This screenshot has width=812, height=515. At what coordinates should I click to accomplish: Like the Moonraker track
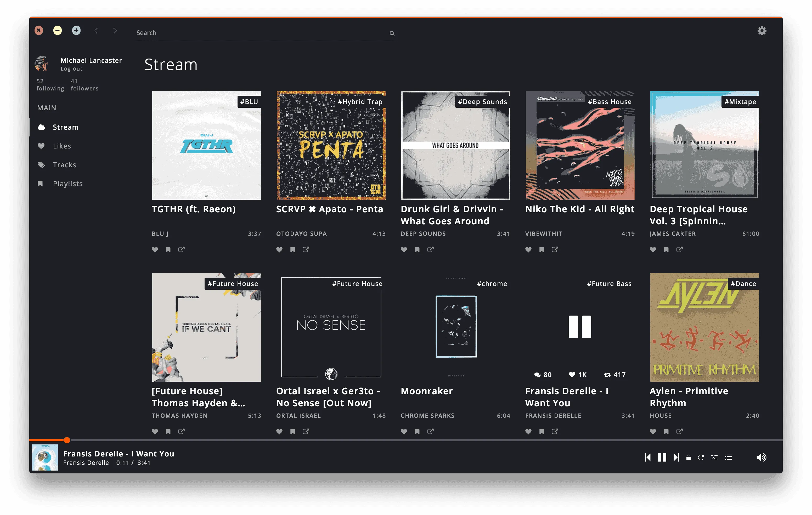pyautogui.click(x=404, y=431)
